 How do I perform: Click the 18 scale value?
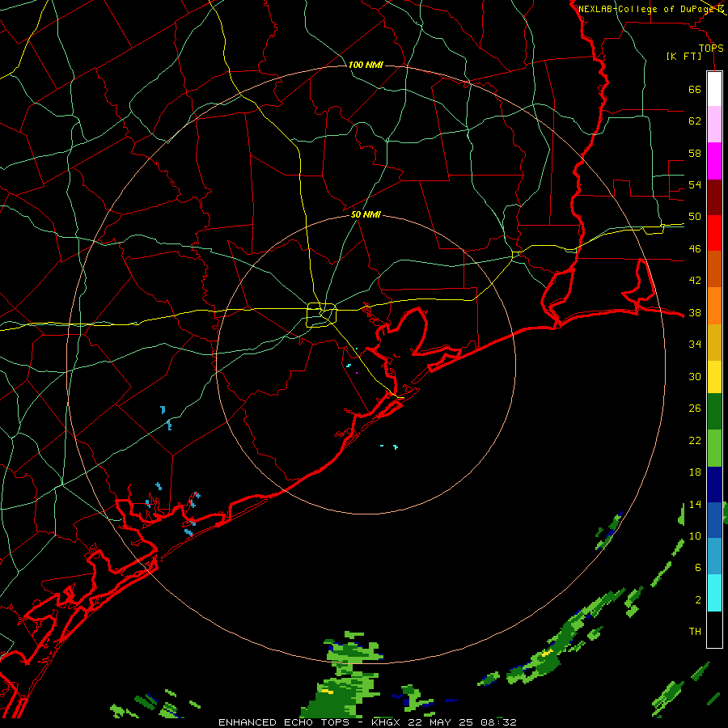(695, 472)
